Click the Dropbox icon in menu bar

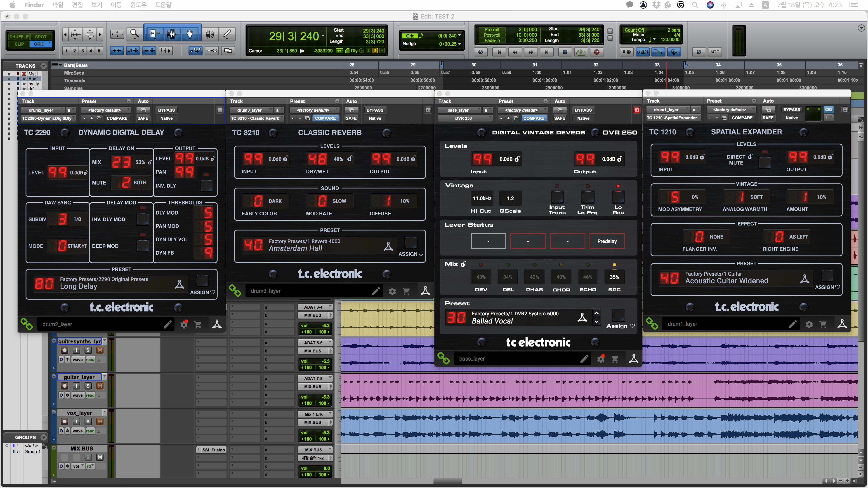pyautogui.click(x=656, y=5)
